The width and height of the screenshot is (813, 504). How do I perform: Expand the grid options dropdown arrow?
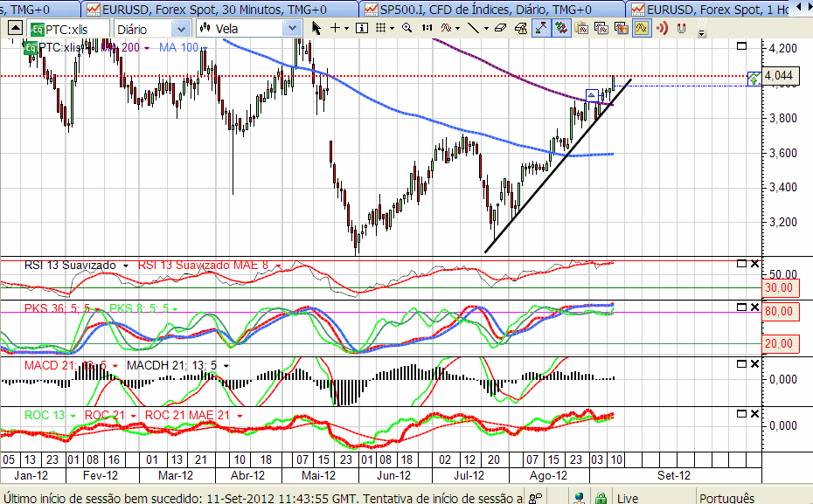click(392, 29)
